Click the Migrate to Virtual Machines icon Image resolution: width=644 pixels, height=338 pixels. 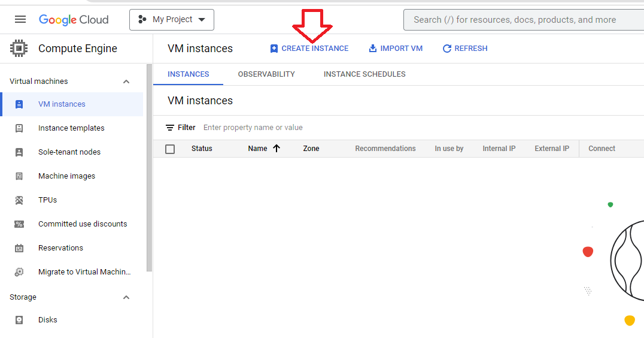point(19,272)
